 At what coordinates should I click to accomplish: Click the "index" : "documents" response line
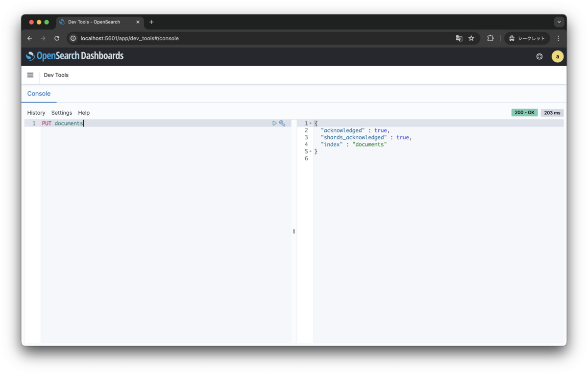click(354, 145)
